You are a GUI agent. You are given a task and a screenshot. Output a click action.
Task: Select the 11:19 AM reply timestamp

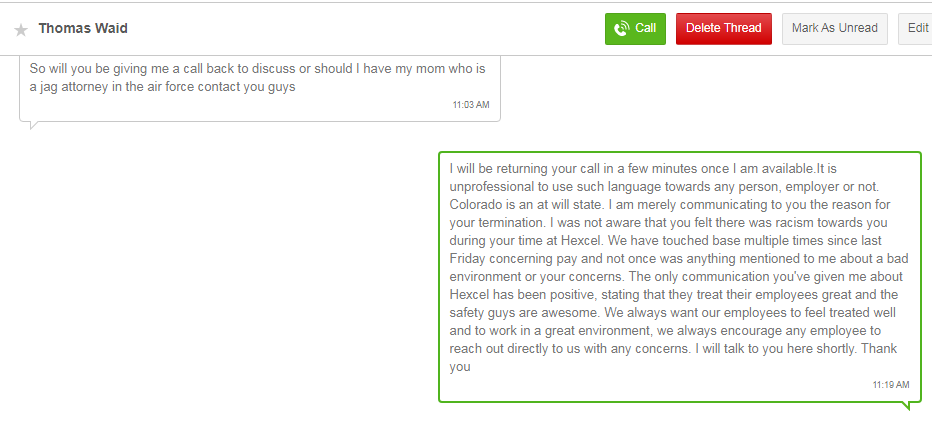tap(890, 384)
